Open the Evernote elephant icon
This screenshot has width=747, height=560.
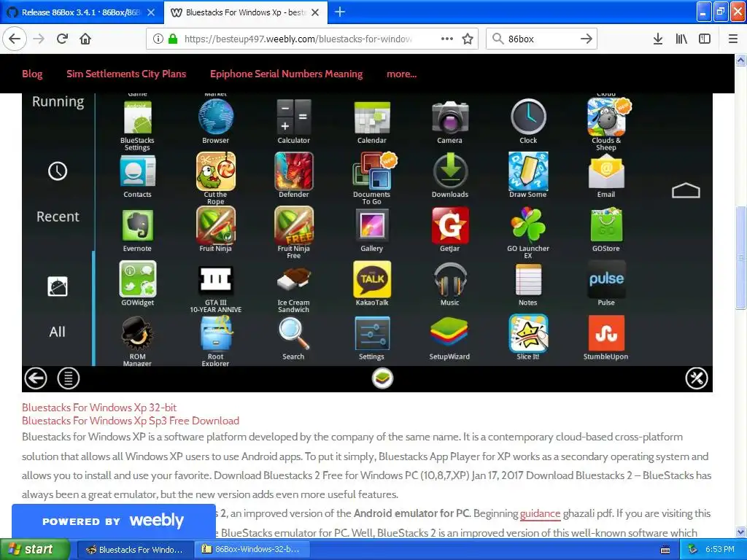pos(137,226)
